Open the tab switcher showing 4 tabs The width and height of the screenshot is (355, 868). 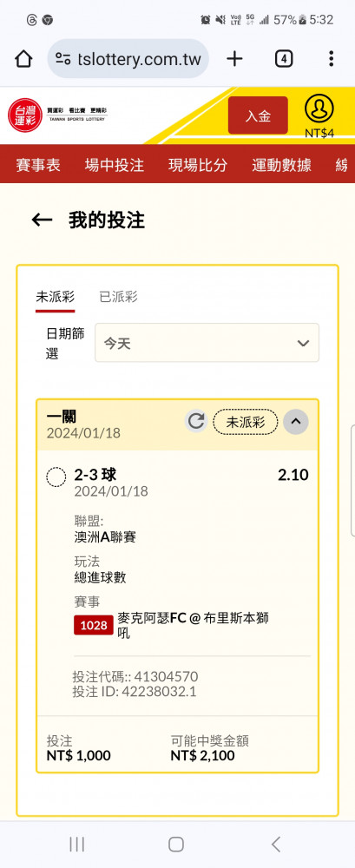284,59
